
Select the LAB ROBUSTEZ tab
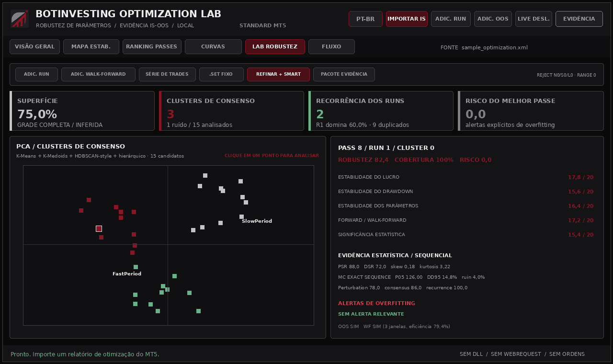click(x=275, y=46)
